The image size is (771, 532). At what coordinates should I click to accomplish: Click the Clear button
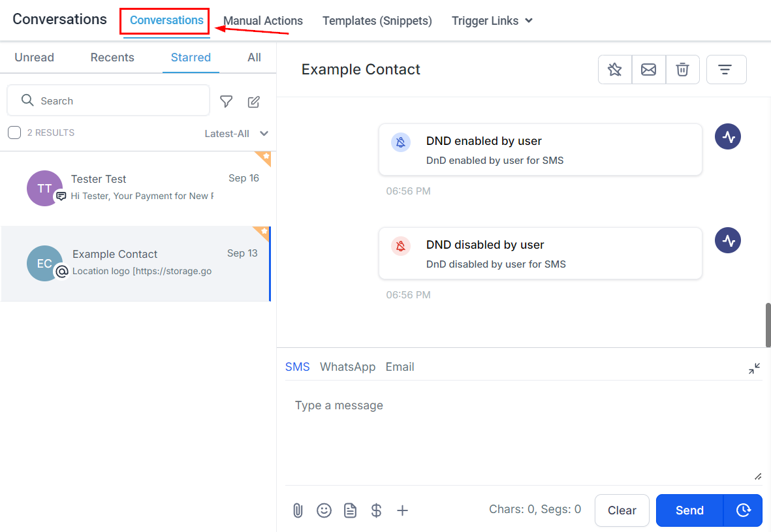622,510
